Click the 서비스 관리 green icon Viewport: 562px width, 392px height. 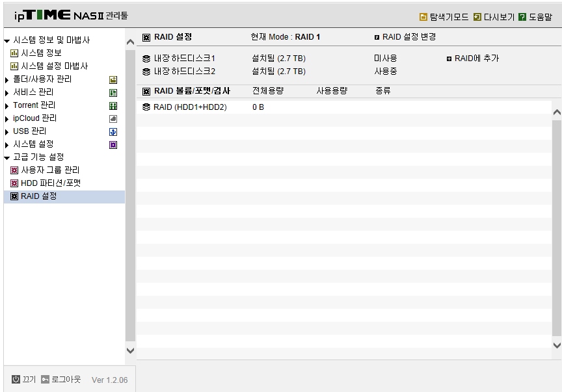pos(113,93)
